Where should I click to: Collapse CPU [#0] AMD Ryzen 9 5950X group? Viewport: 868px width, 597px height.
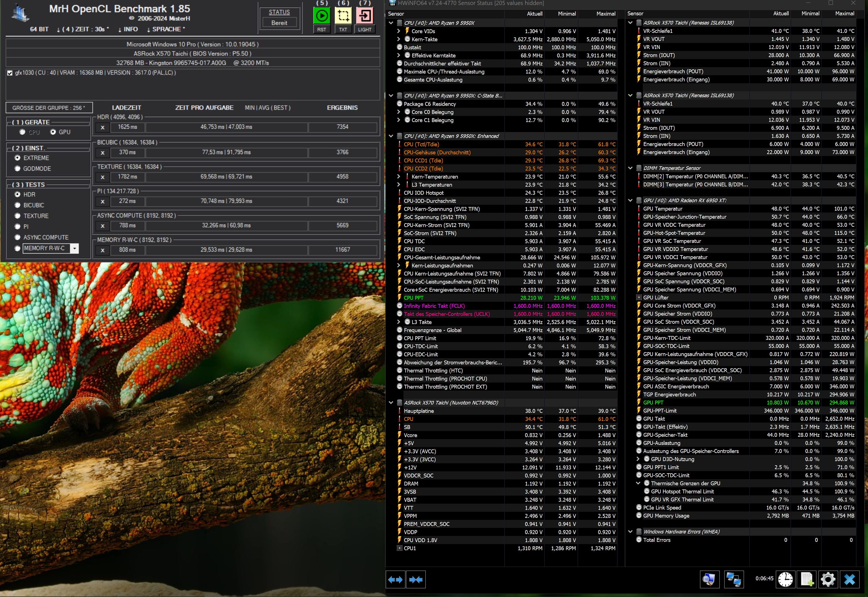point(391,23)
